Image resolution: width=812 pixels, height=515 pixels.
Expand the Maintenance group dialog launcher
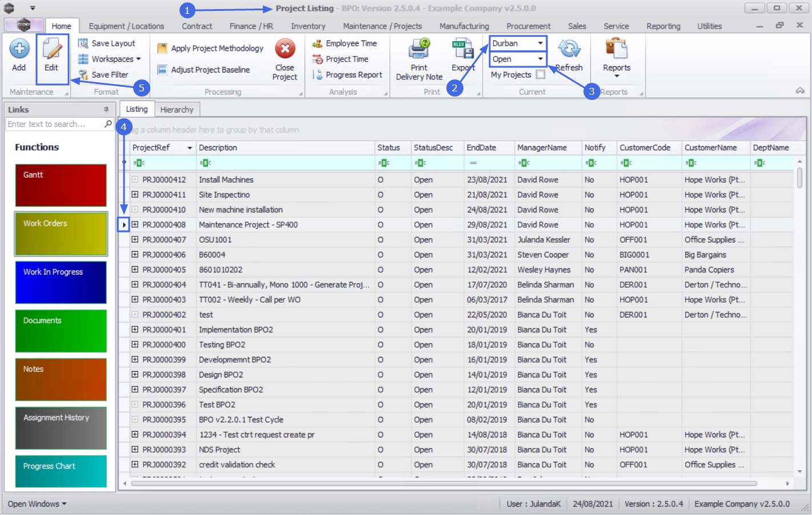click(x=66, y=94)
